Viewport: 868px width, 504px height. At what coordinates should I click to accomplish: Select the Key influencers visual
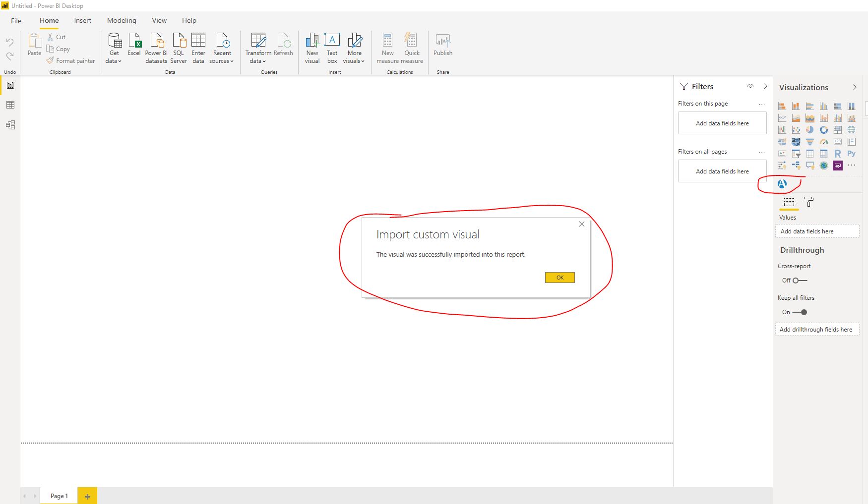782,166
